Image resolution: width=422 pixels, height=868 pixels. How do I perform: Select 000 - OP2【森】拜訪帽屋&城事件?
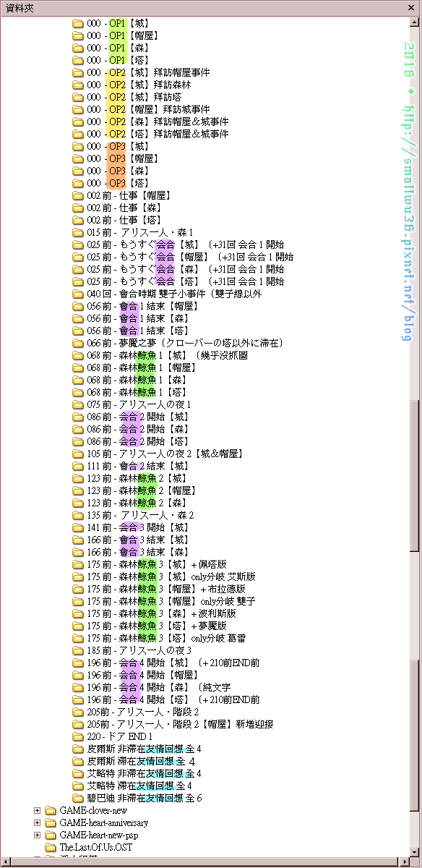[158, 122]
